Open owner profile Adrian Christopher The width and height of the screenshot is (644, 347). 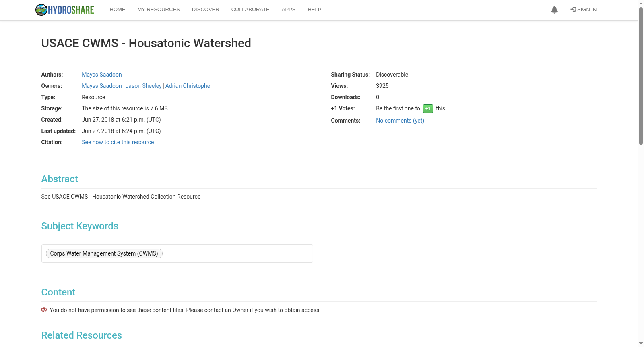[x=189, y=86]
